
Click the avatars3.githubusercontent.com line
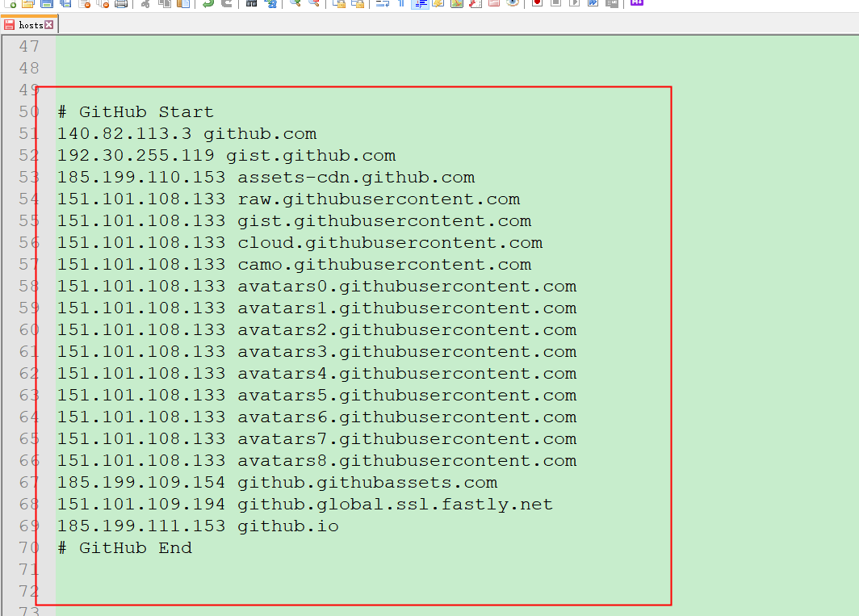(316, 352)
